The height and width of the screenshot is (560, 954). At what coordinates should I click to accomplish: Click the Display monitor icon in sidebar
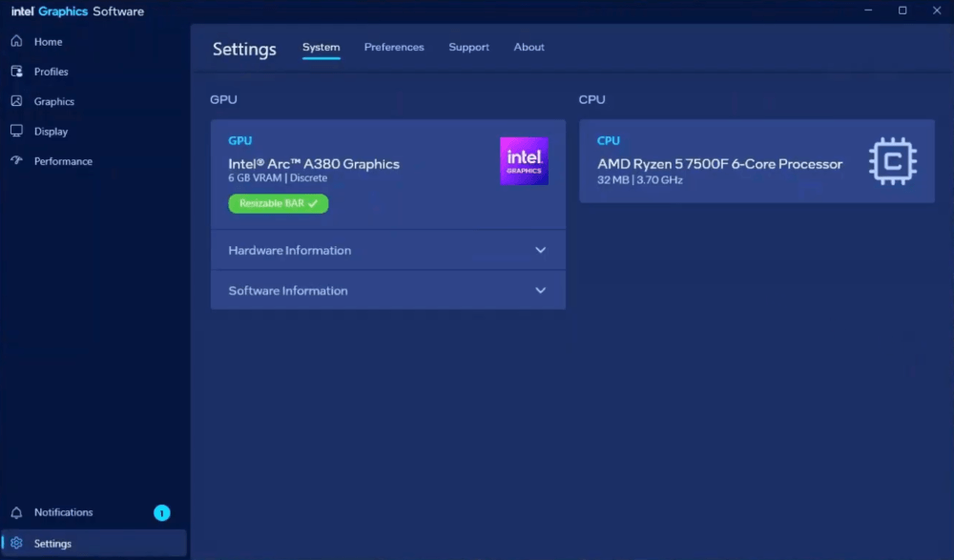tap(16, 131)
